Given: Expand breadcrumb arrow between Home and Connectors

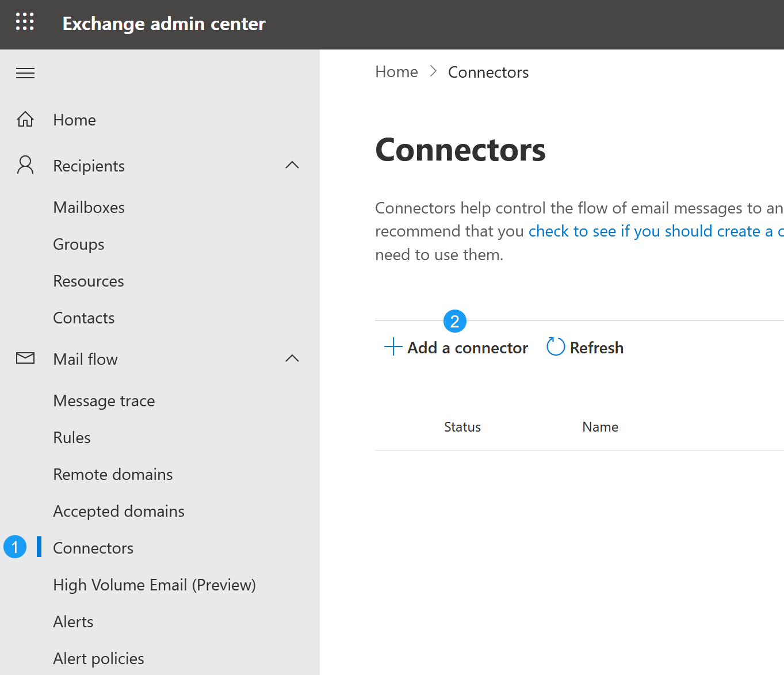Looking at the screenshot, I should 433,71.
